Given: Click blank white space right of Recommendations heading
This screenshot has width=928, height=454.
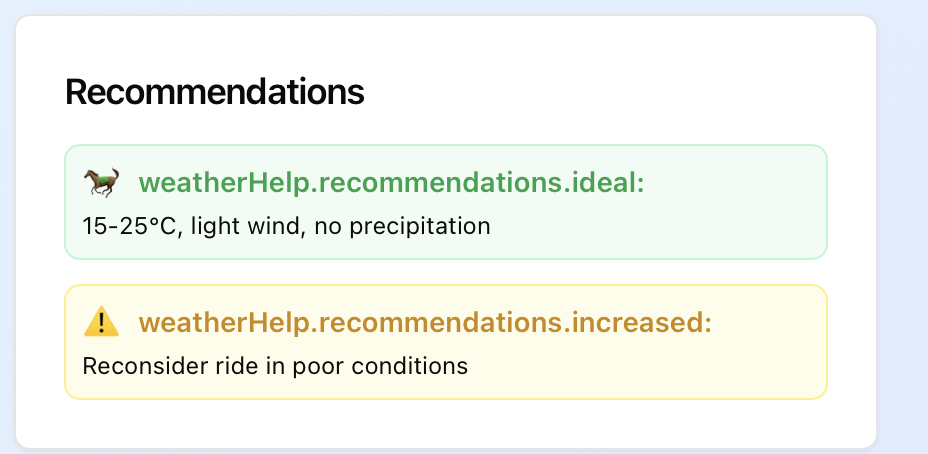Looking at the screenshot, I should click(600, 92).
